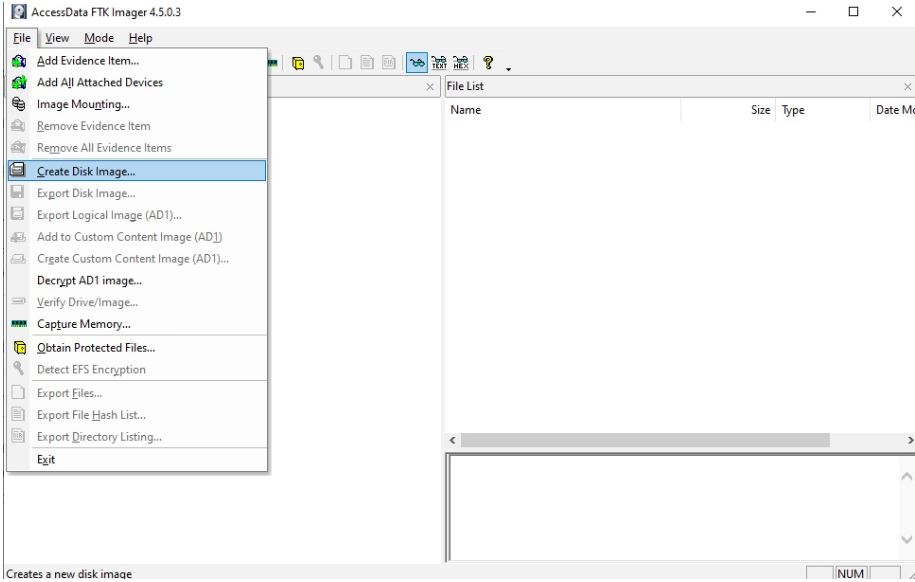This screenshot has height=582, width=915.
Task: Click the Obtain Protected Files toolbar icon
Action: click(298, 63)
